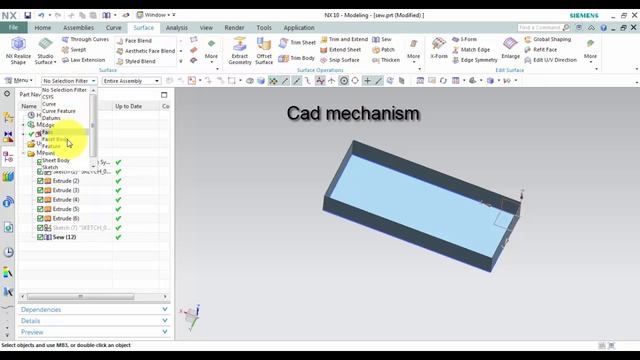Select Refit Face tool
The width and height of the screenshot is (640, 360).
[x=541, y=49]
